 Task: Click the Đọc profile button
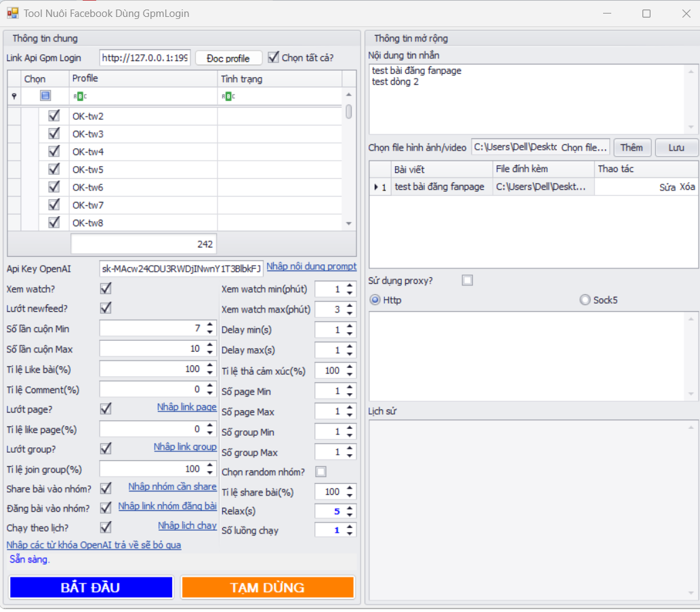(228, 58)
